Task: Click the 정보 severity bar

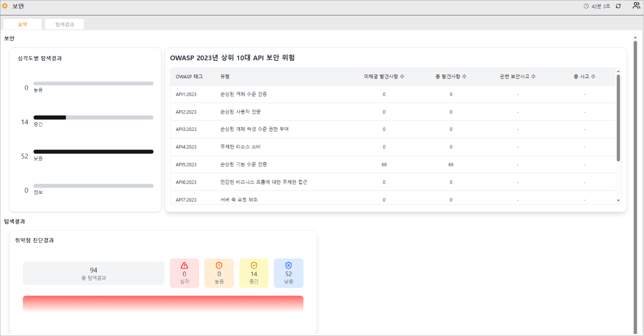Action: click(93, 186)
